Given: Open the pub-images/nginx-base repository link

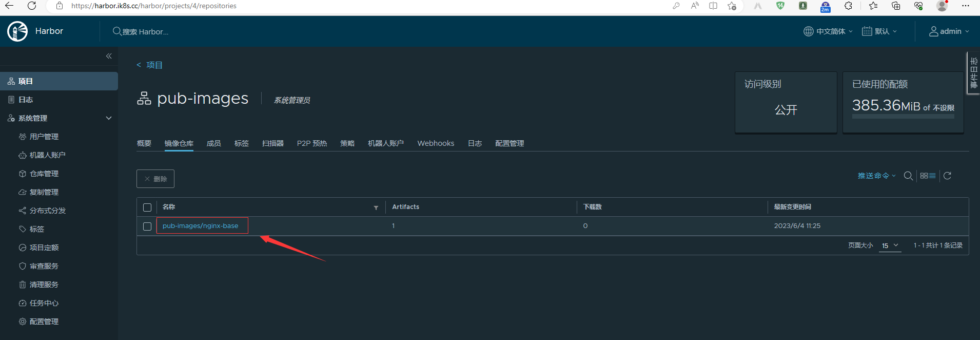Looking at the screenshot, I should click(x=200, y=226).
